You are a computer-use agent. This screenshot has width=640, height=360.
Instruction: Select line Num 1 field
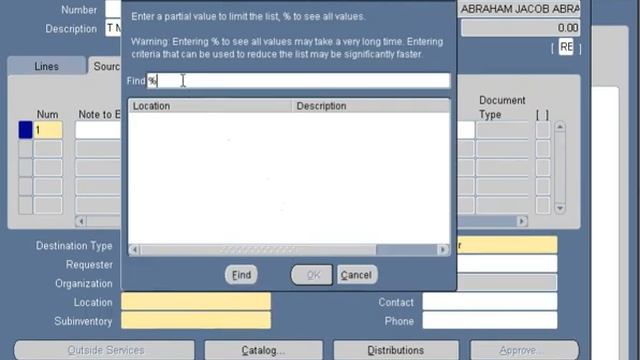48,130
